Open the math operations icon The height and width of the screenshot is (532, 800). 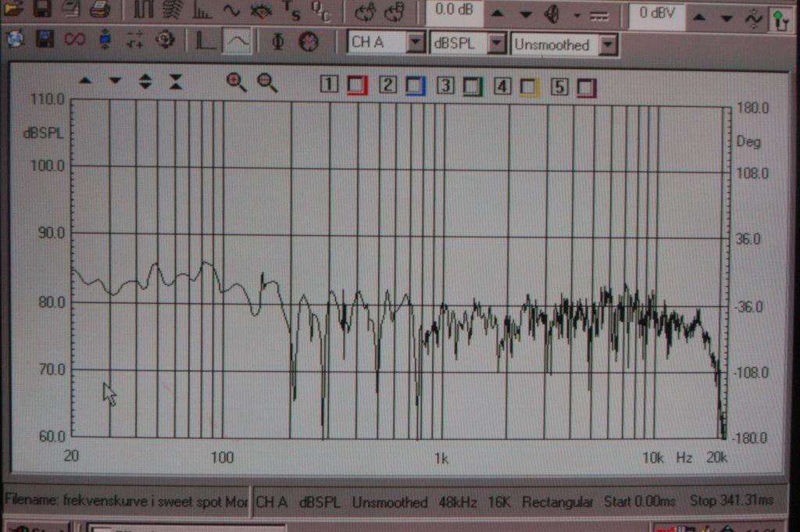tap(134, 39)
